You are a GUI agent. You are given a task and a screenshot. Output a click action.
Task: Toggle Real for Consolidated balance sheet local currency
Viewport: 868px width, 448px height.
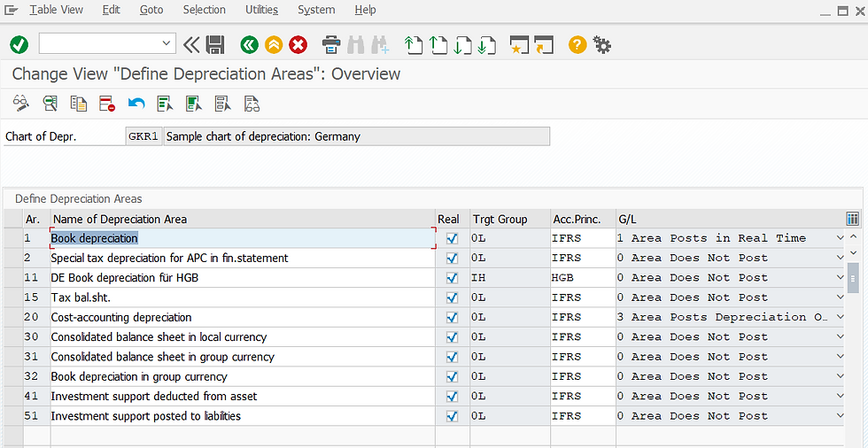point(453,336)
